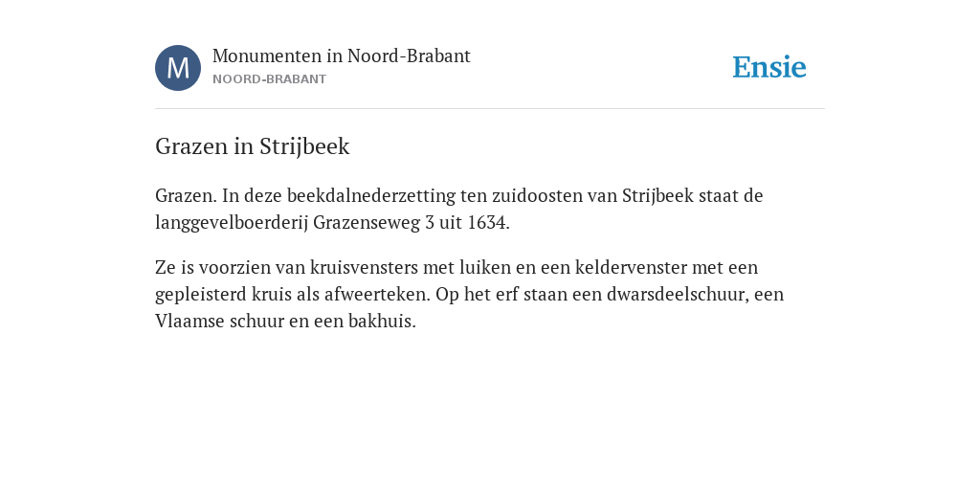Image resolution: width=980 pixels, height=490 pixels.
Task: Click the word dwarsdeelschuur
Action: [x=678, y=295]
